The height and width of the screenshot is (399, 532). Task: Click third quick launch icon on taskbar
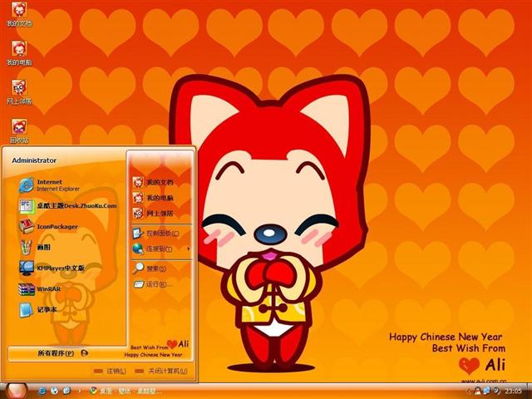click(66, 391)
